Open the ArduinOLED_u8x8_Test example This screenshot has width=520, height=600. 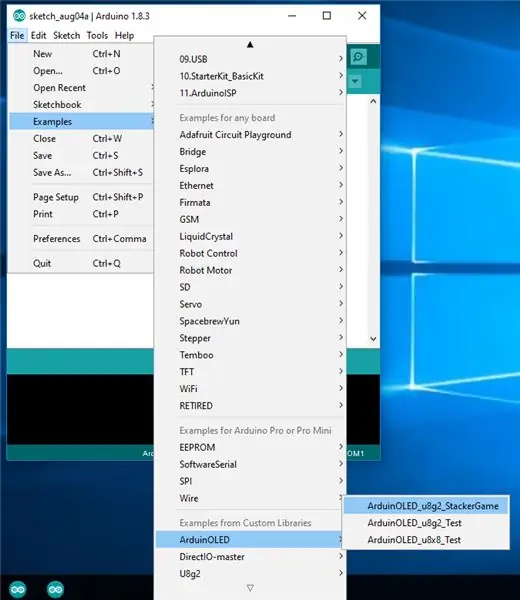click(426, 540)
